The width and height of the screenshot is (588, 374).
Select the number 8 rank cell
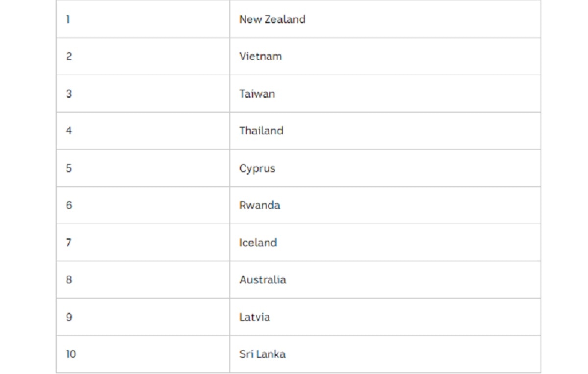69,280
